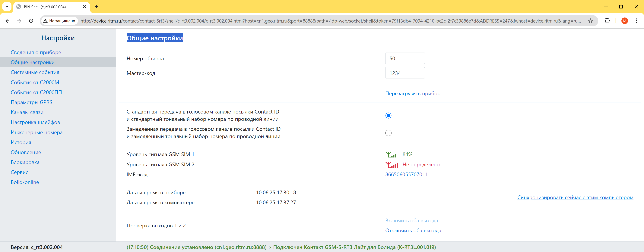This screenshot has width=644, height=252.
Task: Maximize the browser window
Action: (x=621, y=7)
